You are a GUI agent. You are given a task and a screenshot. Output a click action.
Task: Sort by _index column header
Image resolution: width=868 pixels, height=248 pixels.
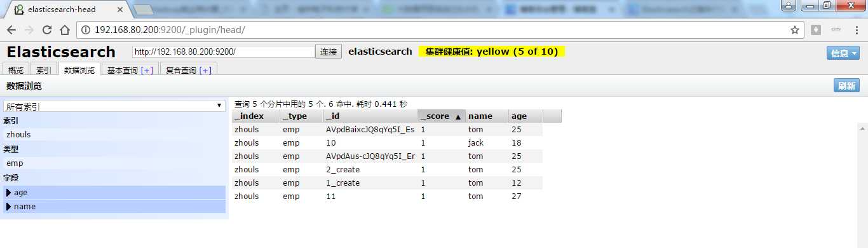tap(256, 116)
